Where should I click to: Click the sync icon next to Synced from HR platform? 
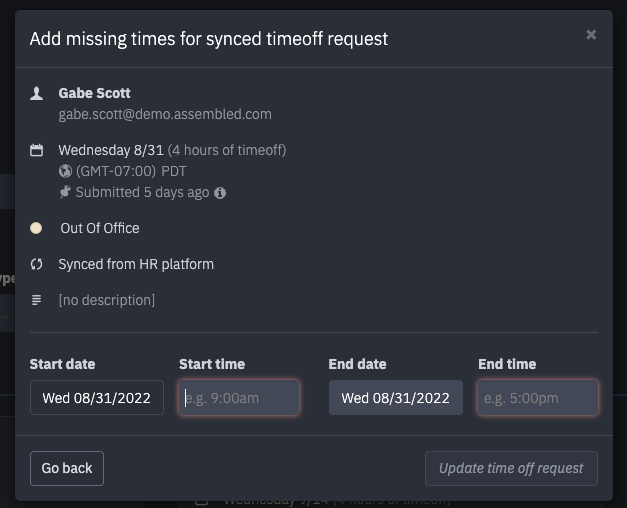tap(36, 264)
